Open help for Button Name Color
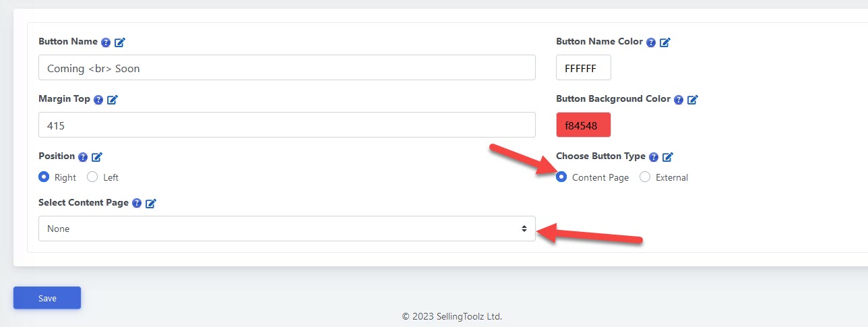868x327 pixels. [651, 42]
